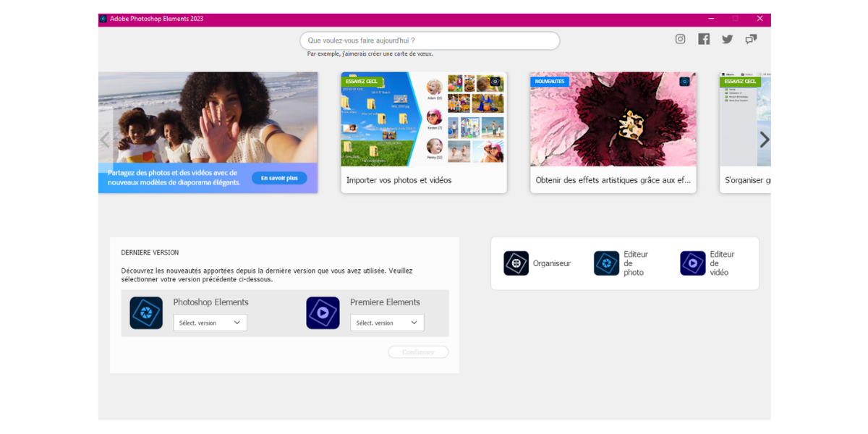
Task: Click the 'DERNIERE VERSION' heading
Action: [x=150, y=252]
